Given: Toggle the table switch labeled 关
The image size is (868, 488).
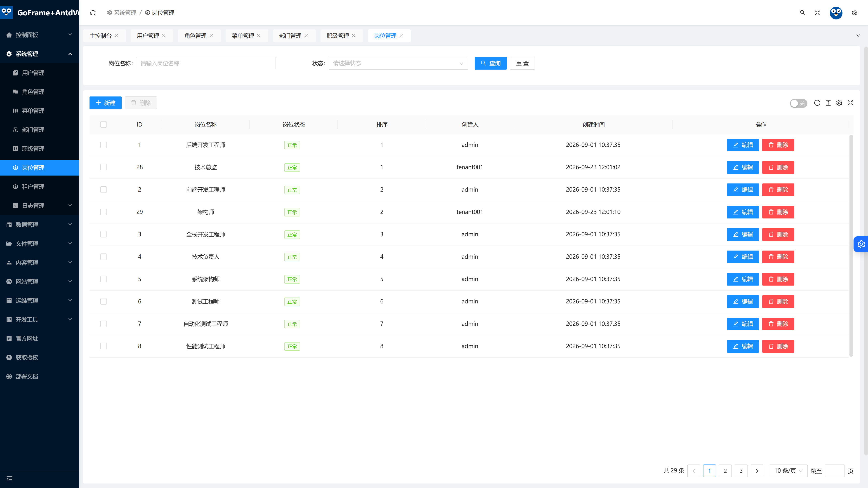Looking at the screenshot, I should 798,103.
